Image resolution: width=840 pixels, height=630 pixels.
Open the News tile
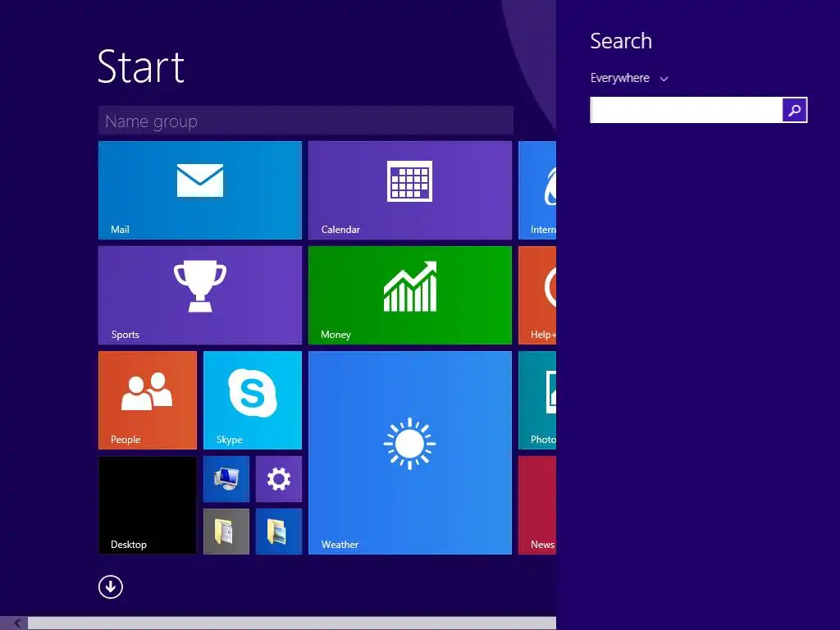click(537, 505)
